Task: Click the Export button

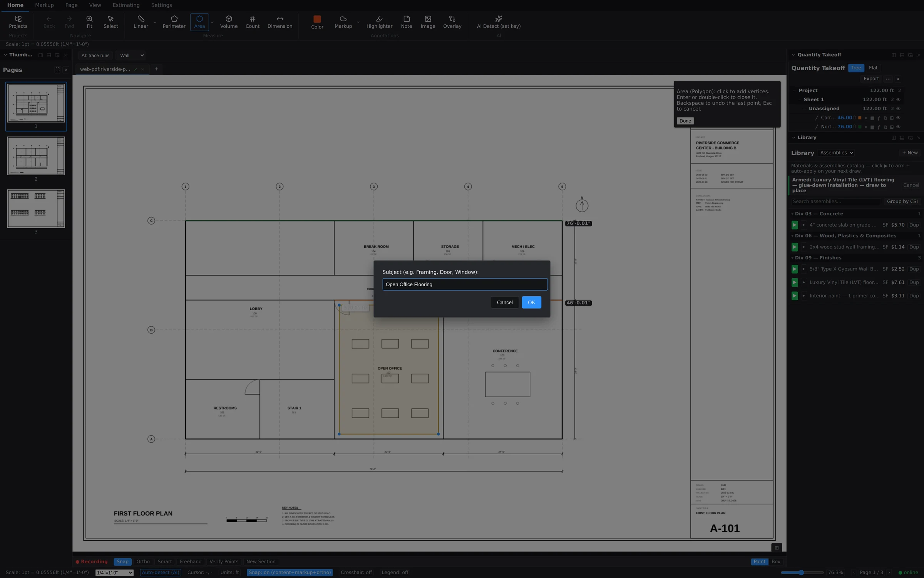Action: point(871,79)
